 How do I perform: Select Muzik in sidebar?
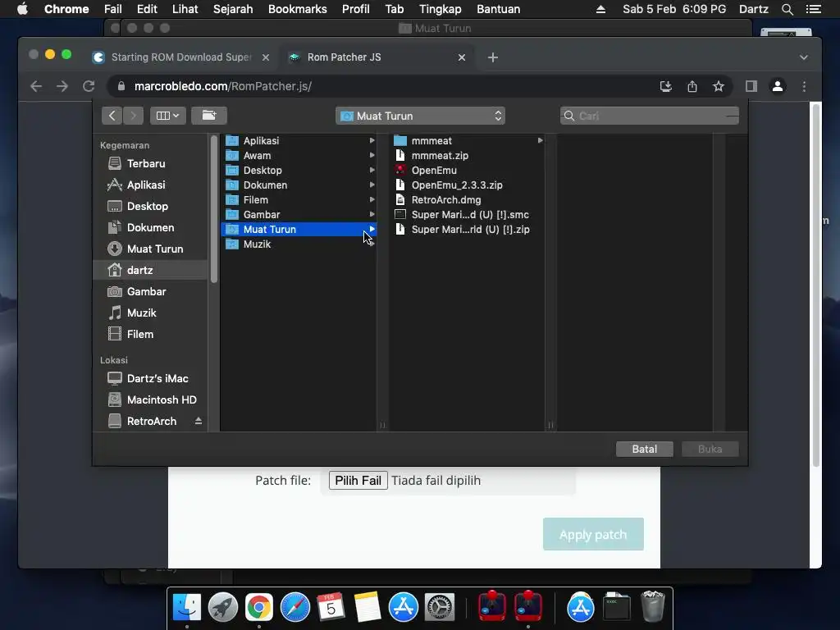pyautogui.click(x=150, y=313)
